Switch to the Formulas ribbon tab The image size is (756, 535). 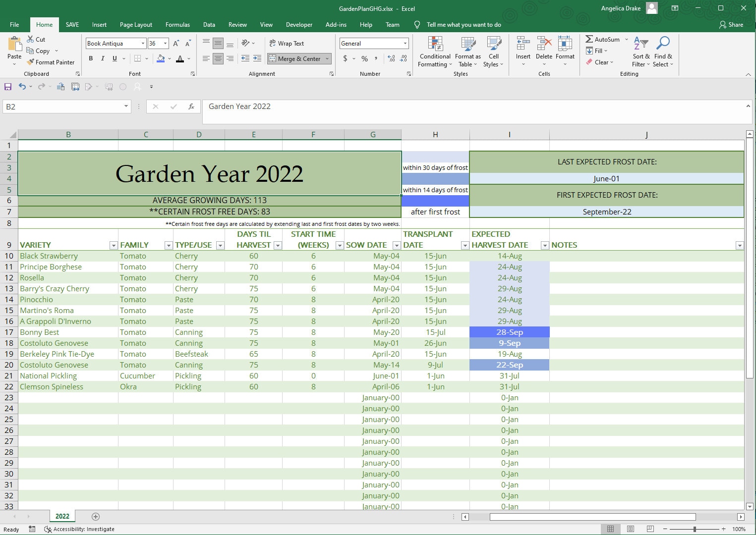click(177, 24)
